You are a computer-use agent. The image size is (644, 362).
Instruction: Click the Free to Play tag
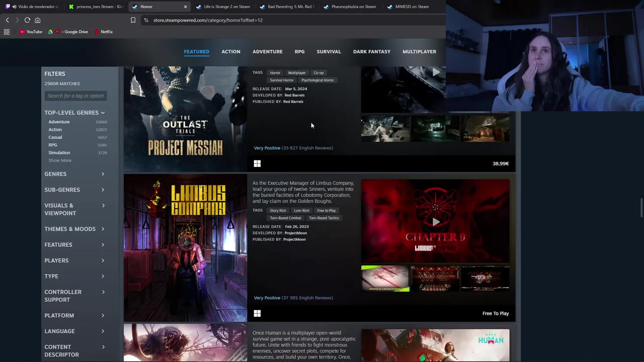(326, 210)
